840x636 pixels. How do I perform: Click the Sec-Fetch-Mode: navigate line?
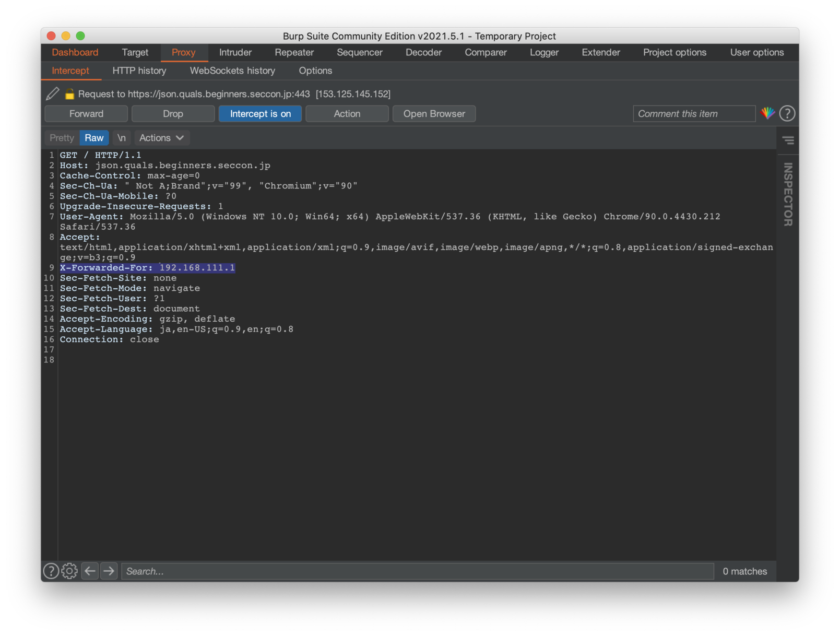129,288
